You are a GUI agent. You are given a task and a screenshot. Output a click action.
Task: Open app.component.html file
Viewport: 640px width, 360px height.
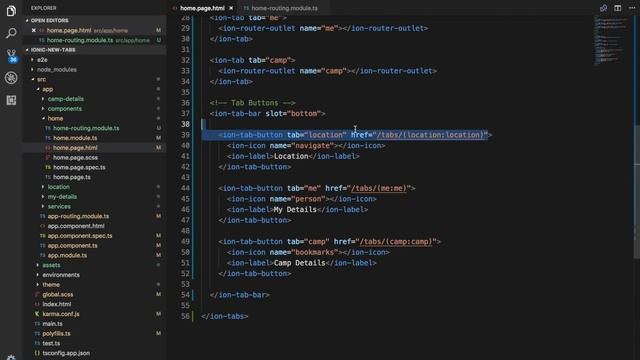76,226
